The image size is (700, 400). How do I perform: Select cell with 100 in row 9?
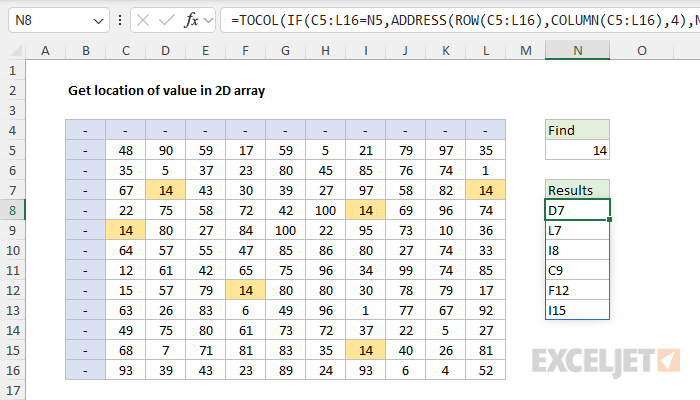(x=286, y=230)
